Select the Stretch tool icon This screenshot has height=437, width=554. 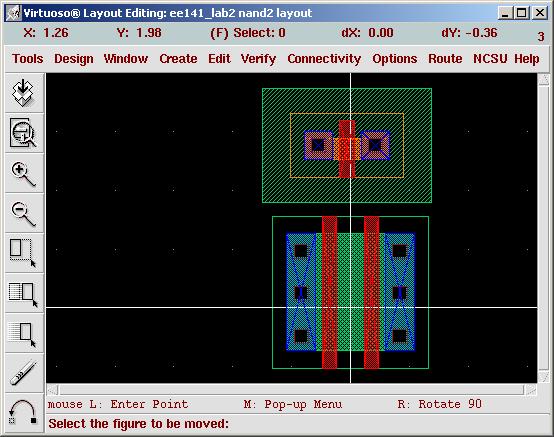23,253
